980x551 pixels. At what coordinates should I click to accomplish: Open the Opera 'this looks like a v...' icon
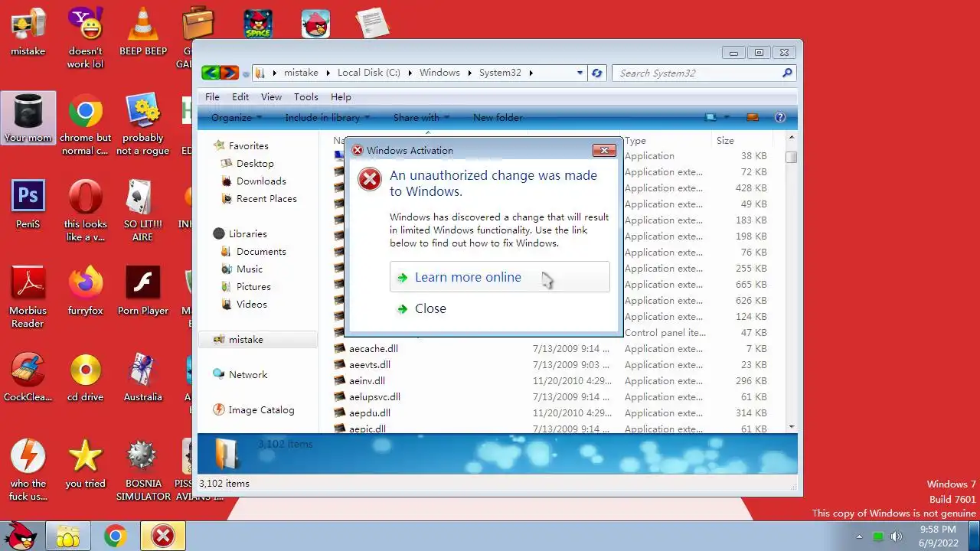(x=85, y=210)
